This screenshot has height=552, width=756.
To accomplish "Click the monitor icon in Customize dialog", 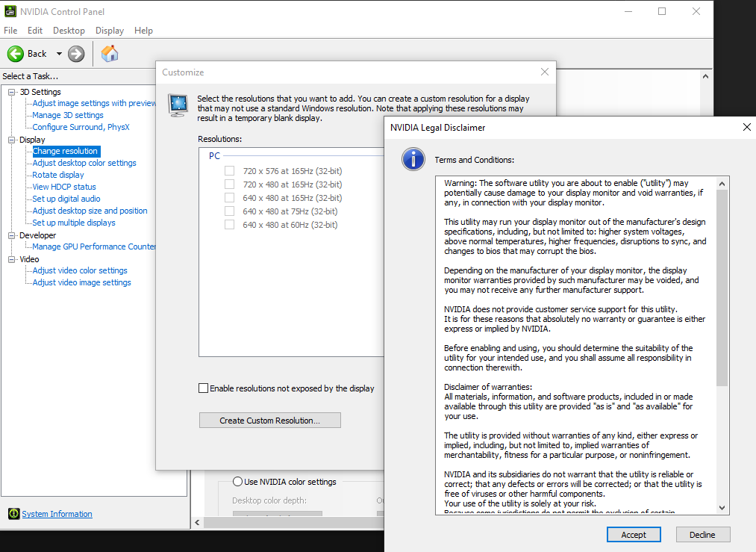I will pos(178,105).
